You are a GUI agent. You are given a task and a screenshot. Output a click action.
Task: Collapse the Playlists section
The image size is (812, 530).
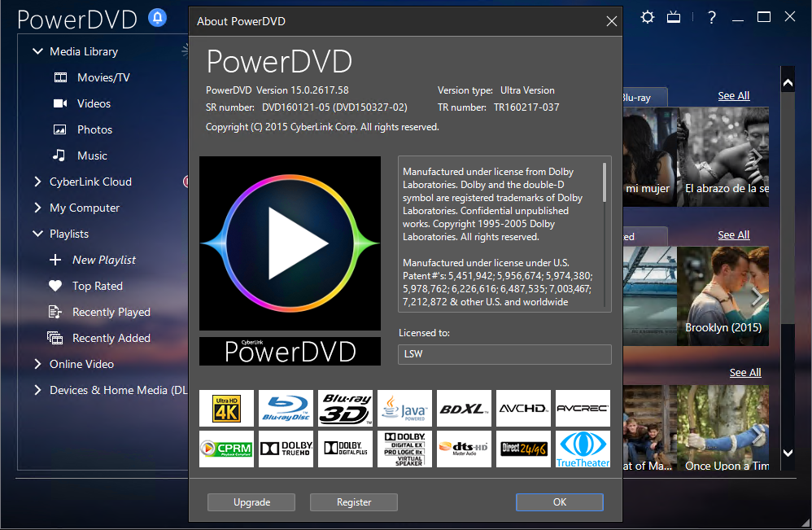coord(37,234)
